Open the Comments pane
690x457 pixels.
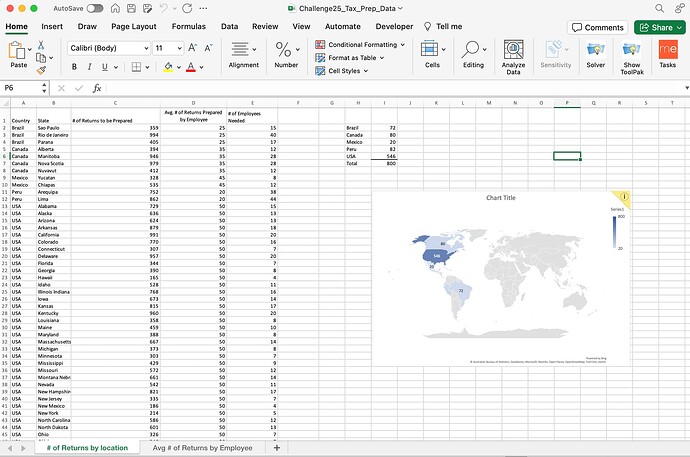point(598,27)
